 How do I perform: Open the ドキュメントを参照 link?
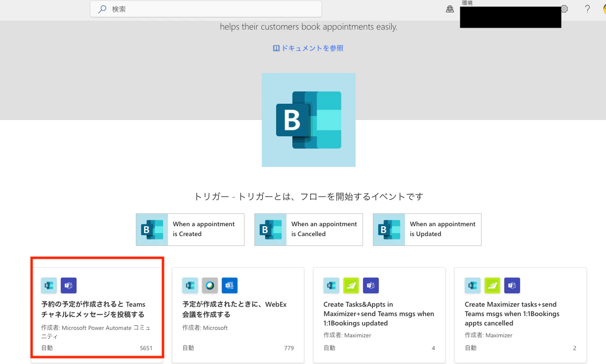coord(308,48)
